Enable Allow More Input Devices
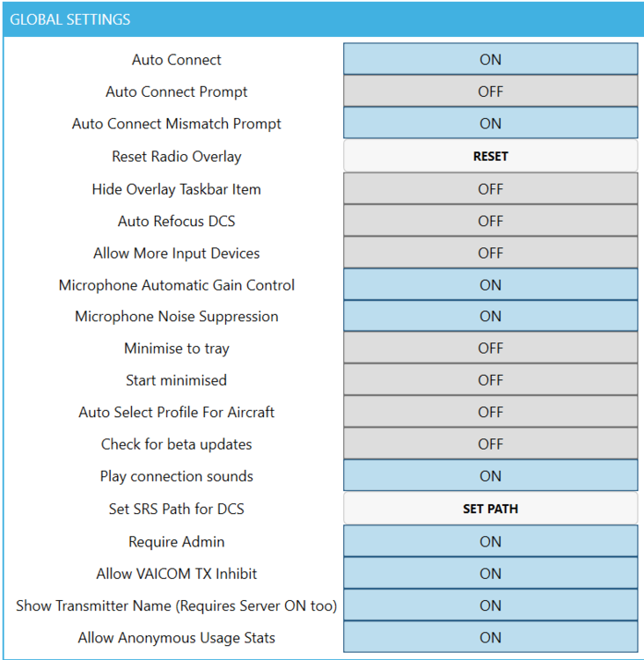Screen dimensions: 644x660 click(490, 253)
